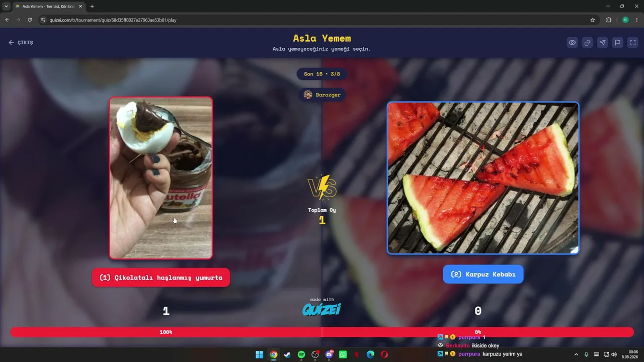Open Netflix from the taskbar
Screen dimensions: 644x362
pos(357,354)
